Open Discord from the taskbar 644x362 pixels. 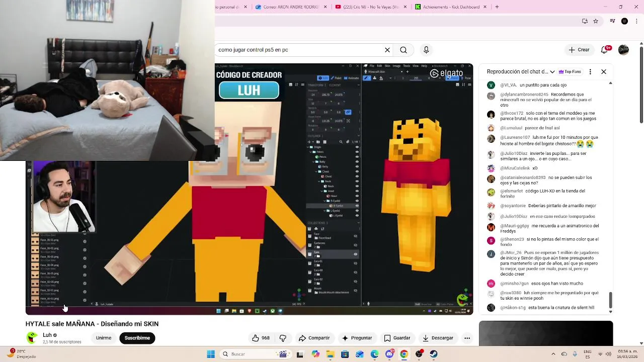pos(389,354)
